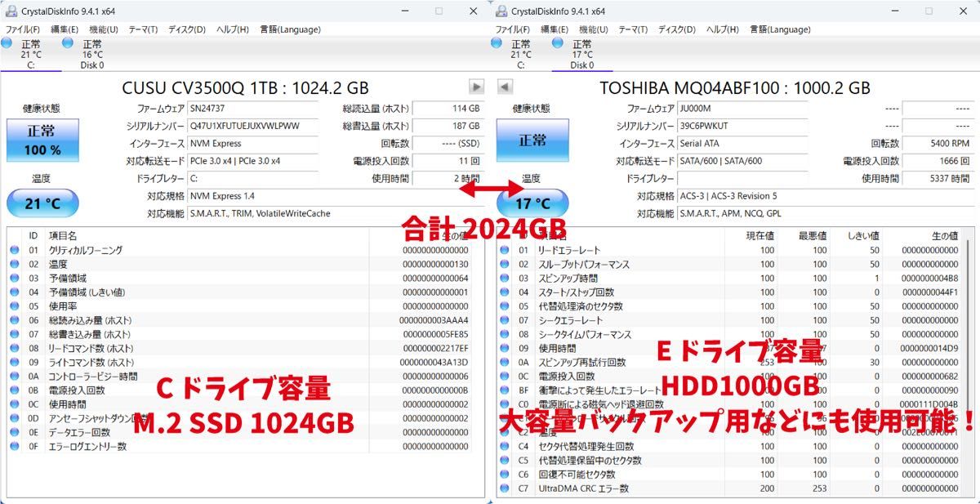The height and width of the screenshot is (504, 980).
Task: Open 機能(U) menu in left window
Action: tap(104, 29)
